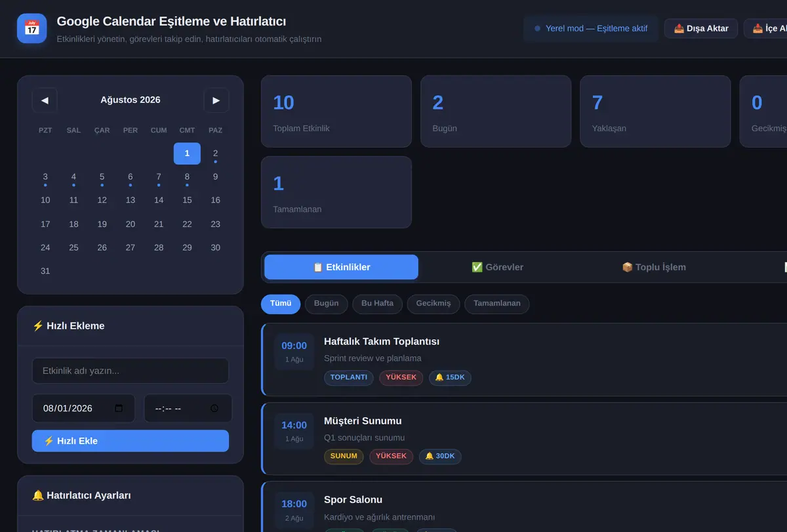Click the Dışa Aktar export button
787x532 pixels.
[x=701, y=28]
